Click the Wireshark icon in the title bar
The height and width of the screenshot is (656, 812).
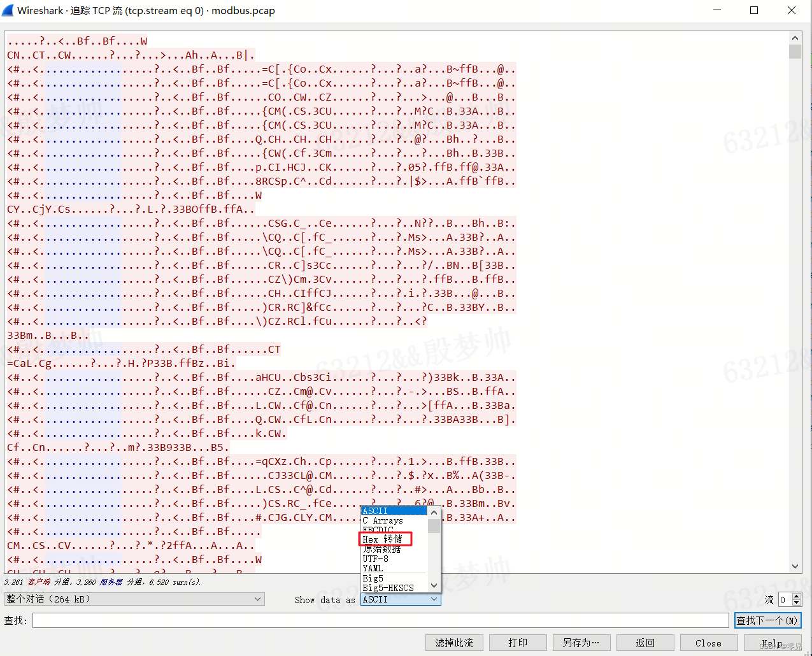(x=9, y=10)
